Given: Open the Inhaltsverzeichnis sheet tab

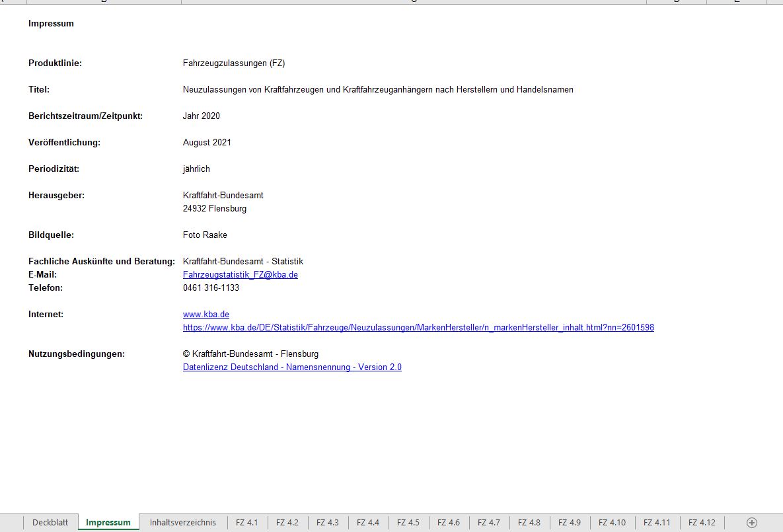Looking at the screenshot, I should coord(182,522).
